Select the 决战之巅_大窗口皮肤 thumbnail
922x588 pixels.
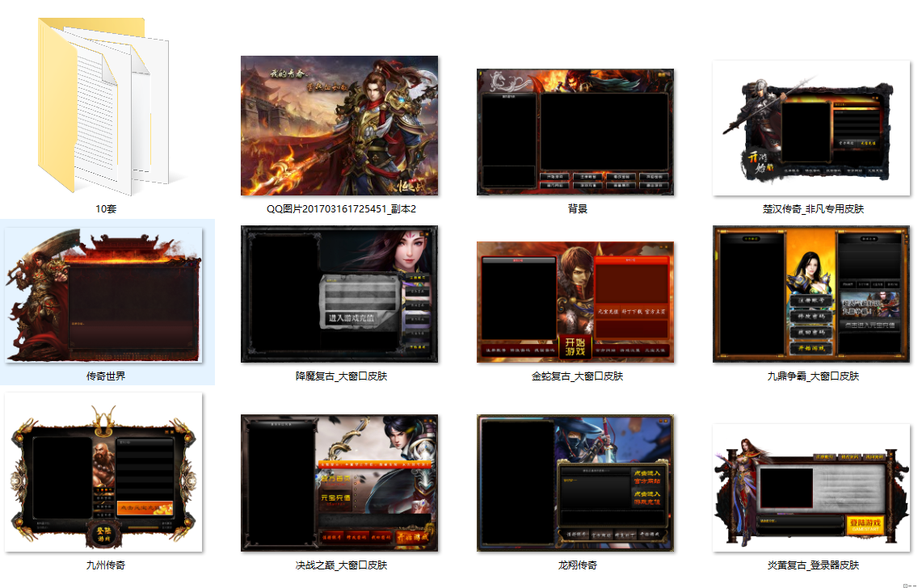[x=339, y=483]
